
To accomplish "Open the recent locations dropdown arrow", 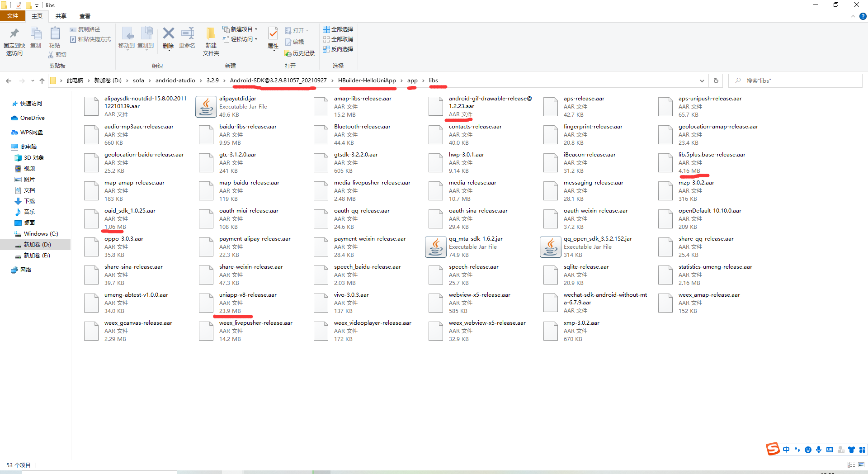I will point(33,81).
